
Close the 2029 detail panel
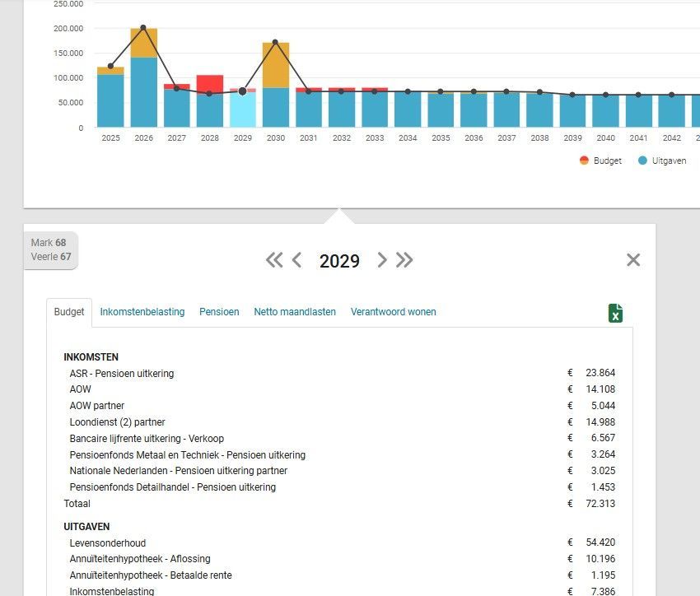(x=633, y=260)
